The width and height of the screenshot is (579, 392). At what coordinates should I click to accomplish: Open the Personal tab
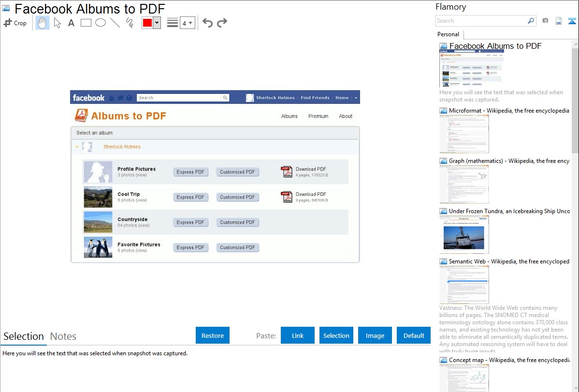point(449,34)
